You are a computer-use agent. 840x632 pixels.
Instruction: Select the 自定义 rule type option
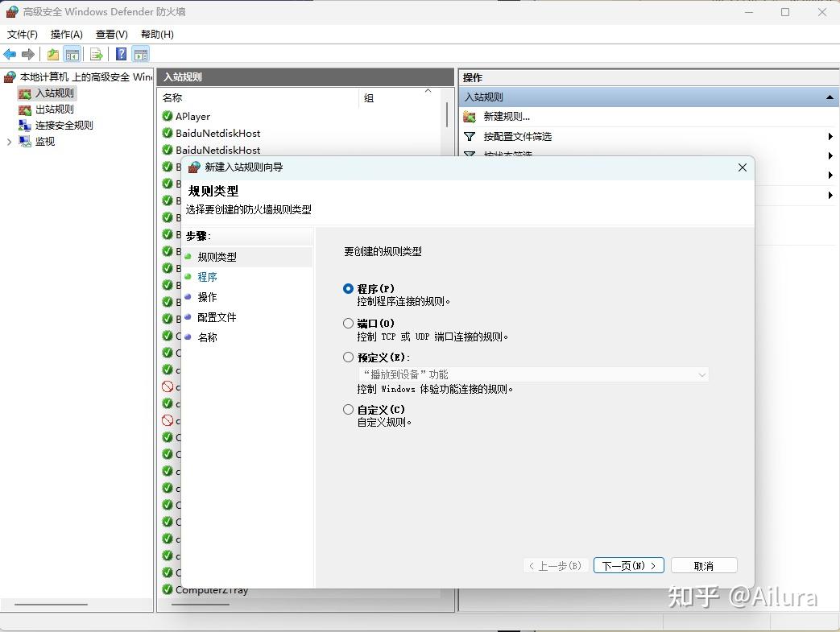[348, 409]
